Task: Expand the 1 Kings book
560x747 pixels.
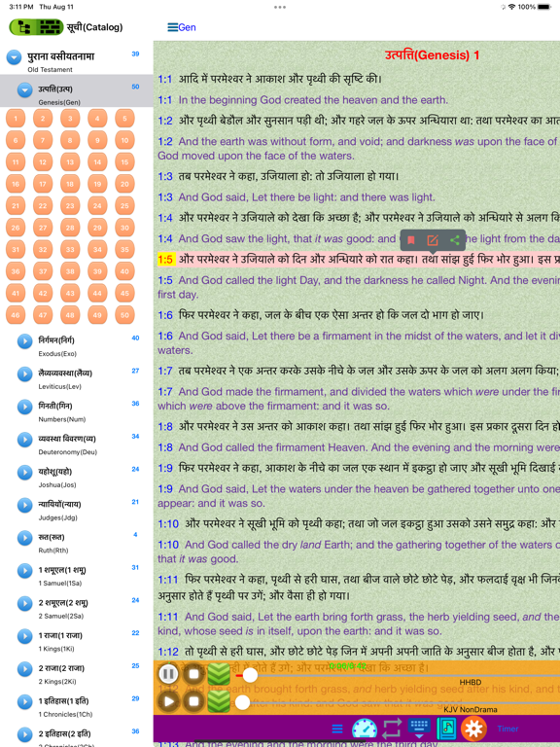Action: (24, 636)
